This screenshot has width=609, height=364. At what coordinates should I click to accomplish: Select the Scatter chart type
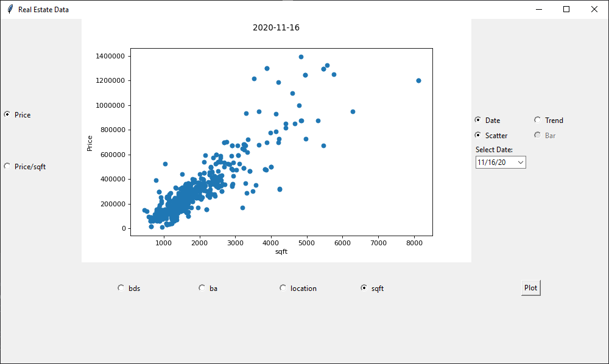tap(478, 135)
